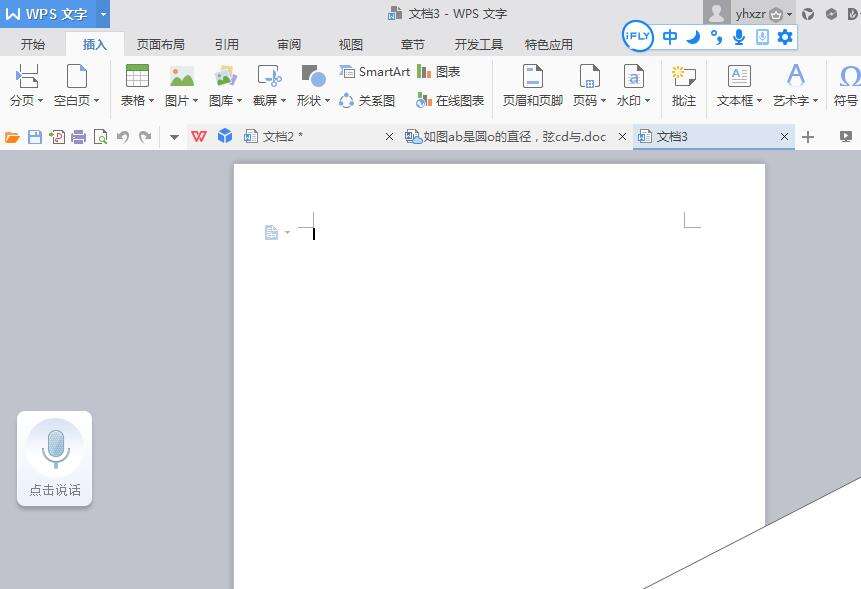Switch to the 开始 ribbon tab
Screen dimensions: 861x589
click(x=33, y=44)
